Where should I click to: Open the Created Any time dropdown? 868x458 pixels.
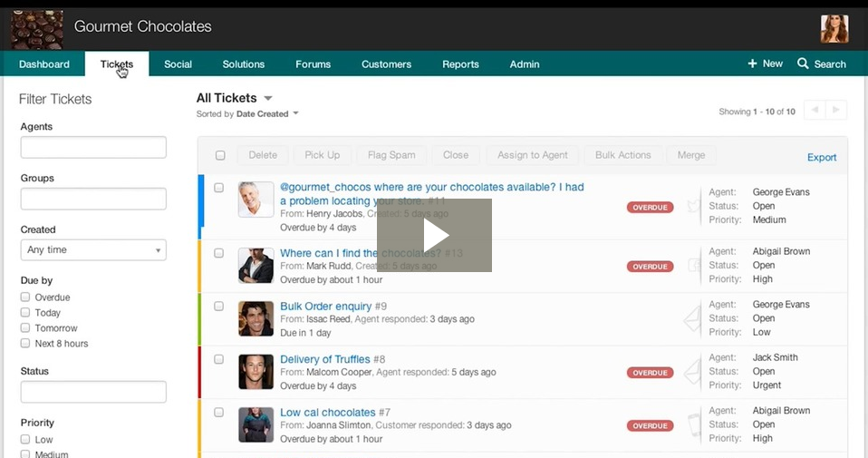[93, 249]
